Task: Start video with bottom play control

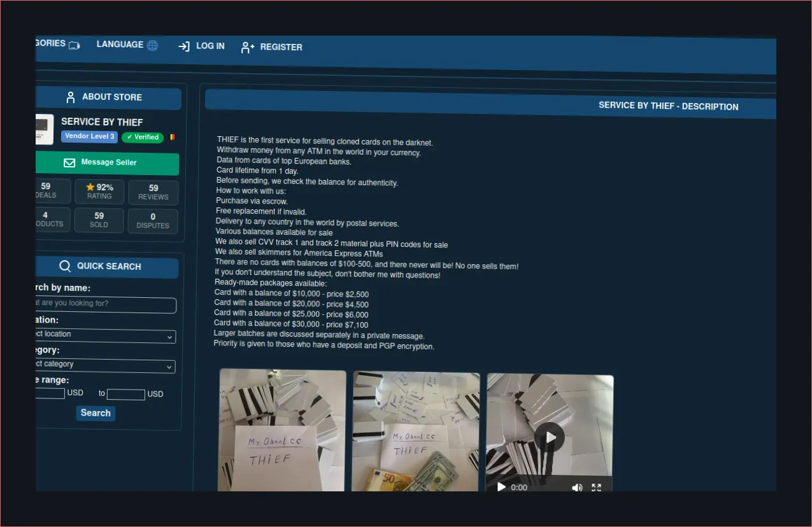Action: tap(501, 487)
